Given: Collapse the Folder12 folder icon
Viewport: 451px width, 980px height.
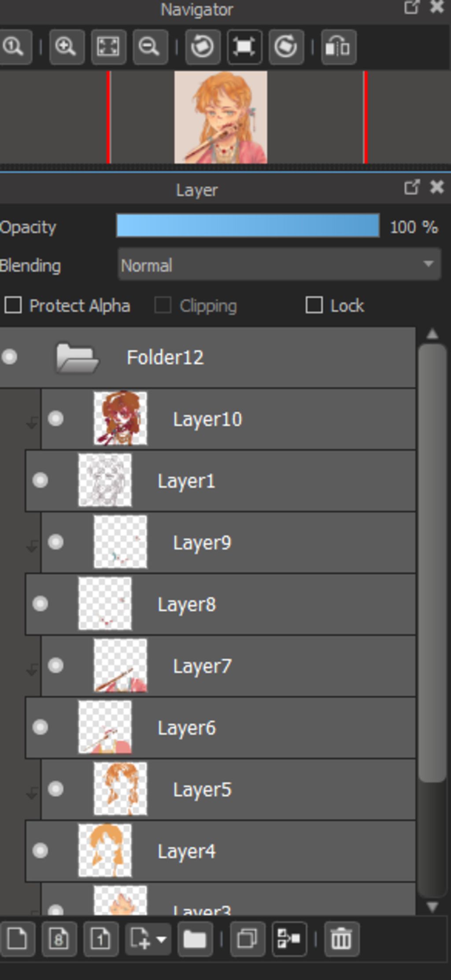Looking at the screenshot, I should (x=77, y=358).
